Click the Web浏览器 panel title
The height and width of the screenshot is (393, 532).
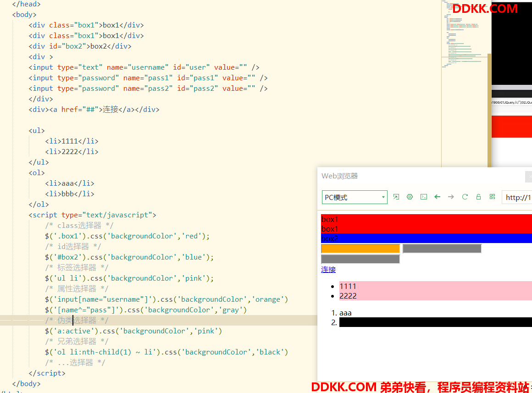click(x=340, y=176)
